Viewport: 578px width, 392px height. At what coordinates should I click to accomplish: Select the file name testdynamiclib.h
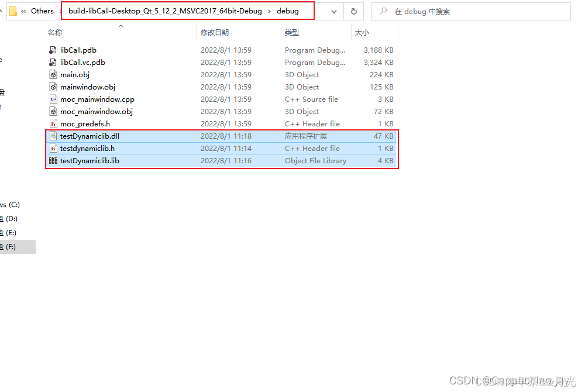tap(87, 148)
